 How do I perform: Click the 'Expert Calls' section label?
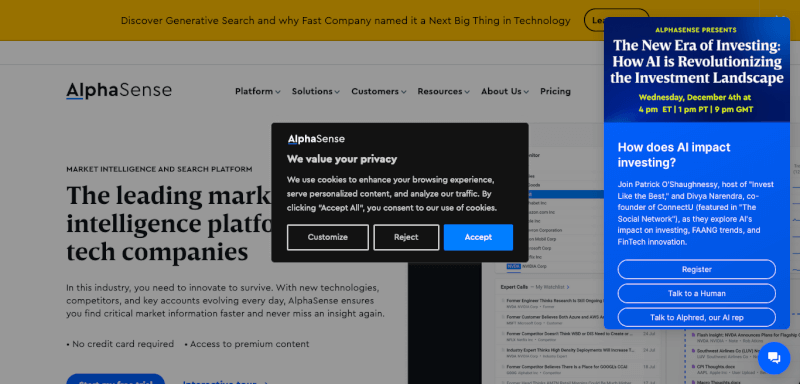point(514,287)
